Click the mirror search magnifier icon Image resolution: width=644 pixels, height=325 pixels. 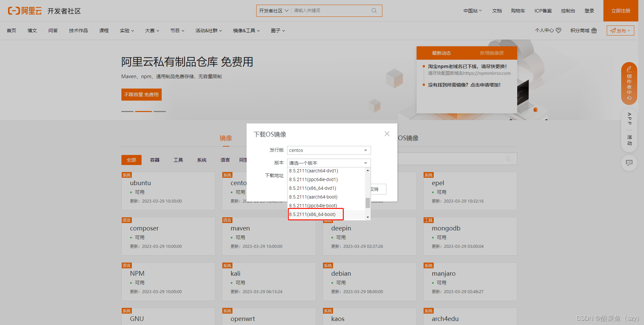[x=508, y=159]
